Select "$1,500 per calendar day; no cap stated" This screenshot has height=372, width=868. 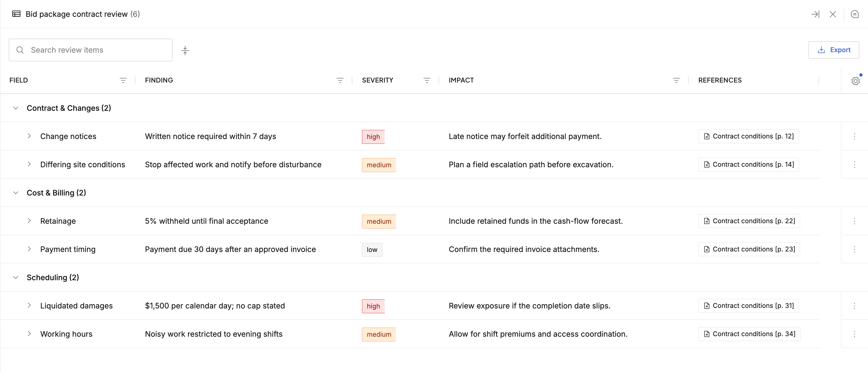(x=215, y=305)
